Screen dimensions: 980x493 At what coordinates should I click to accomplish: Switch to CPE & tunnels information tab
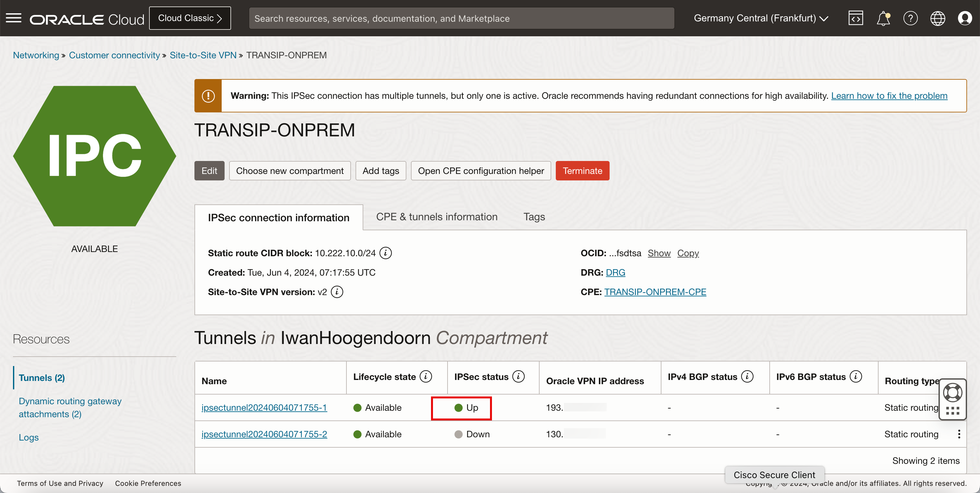click(x=436, y=217)
